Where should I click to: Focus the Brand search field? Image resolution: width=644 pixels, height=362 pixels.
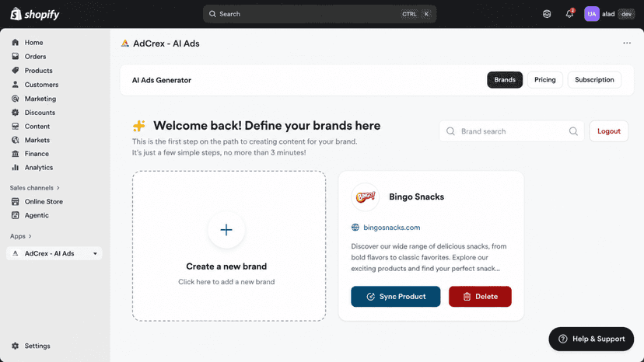click(x=512, y=131)
